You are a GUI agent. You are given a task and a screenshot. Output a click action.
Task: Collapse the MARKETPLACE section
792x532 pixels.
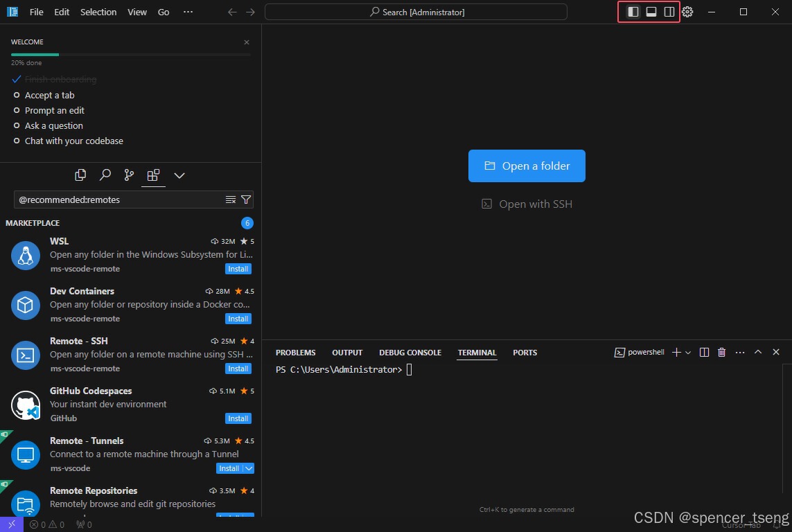click(33, 222)
